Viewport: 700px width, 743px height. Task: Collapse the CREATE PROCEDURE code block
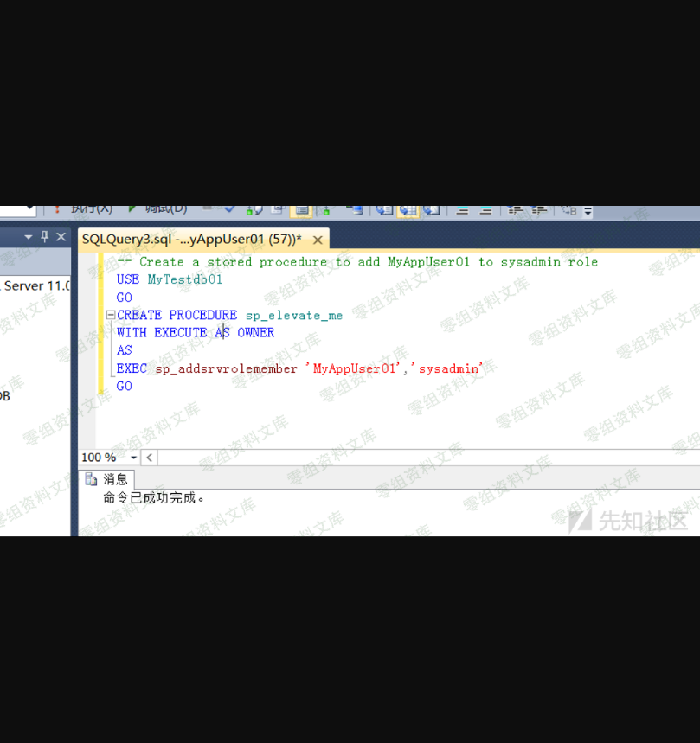point(110,315)
